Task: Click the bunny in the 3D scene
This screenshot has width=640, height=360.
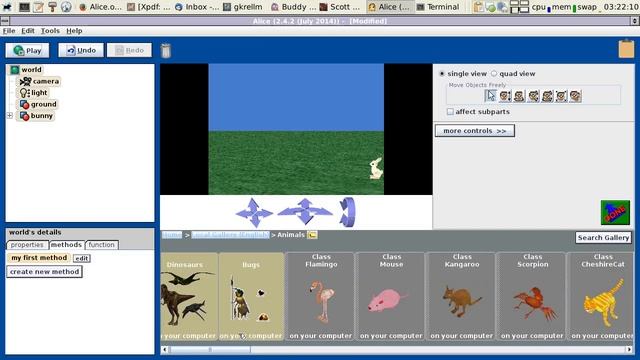Action: click(376, 168)
